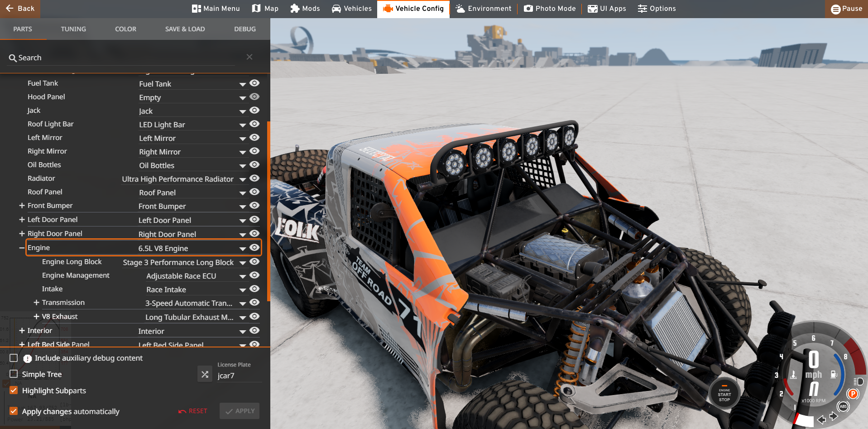Open the Hood Panel dropdown showing Empty

(x=192, y=97)
